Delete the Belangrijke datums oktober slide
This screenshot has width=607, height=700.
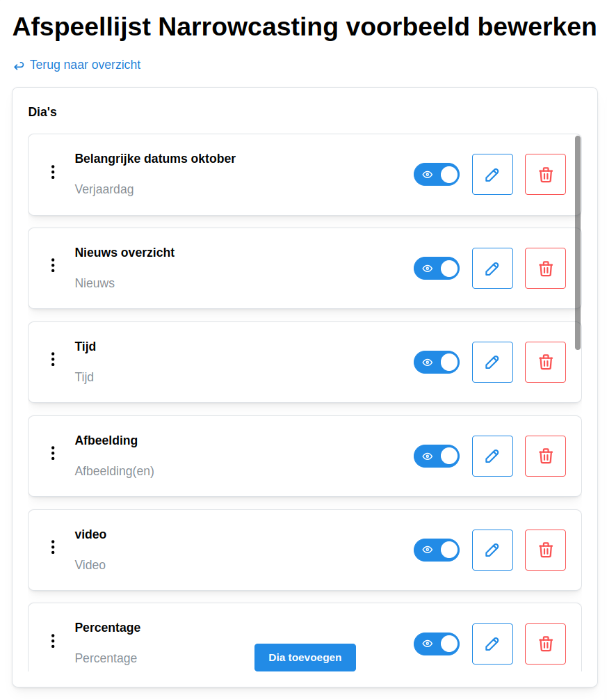pyautogui.click(x=545, y=174)
